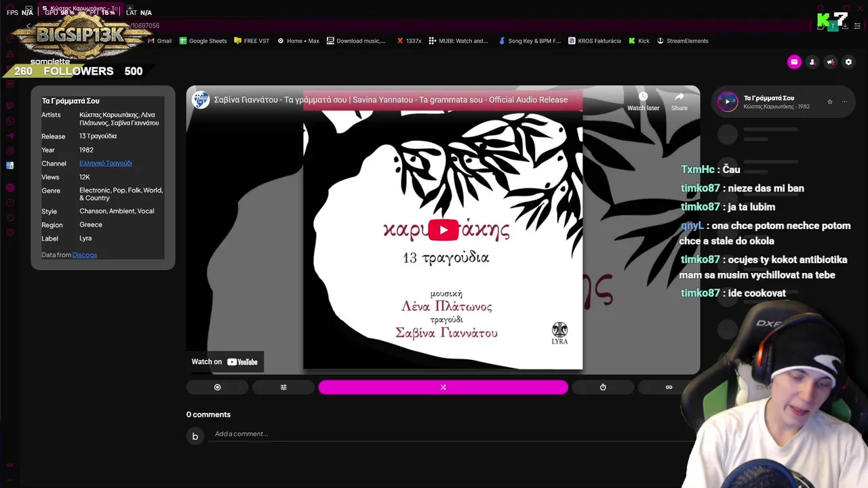This screenshot has width=868, height=488.
Task: Open the Discogs data source link
Action: coord(85,255)
